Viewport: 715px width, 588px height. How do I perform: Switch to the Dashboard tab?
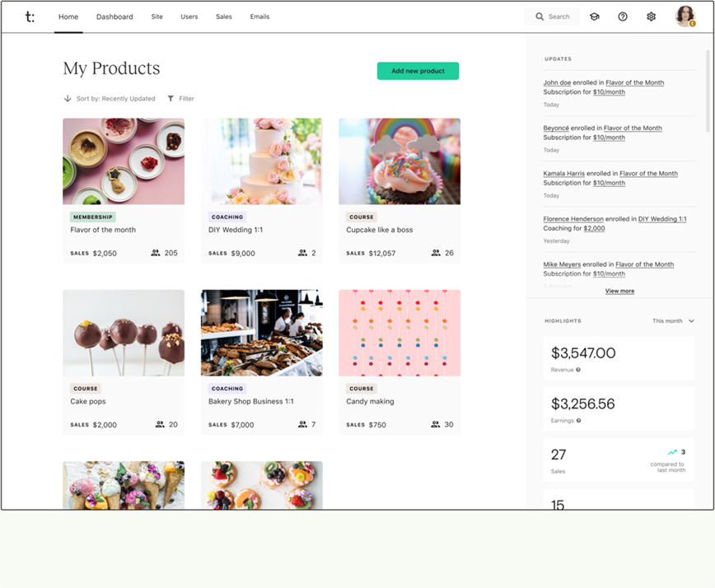[114, 16]
